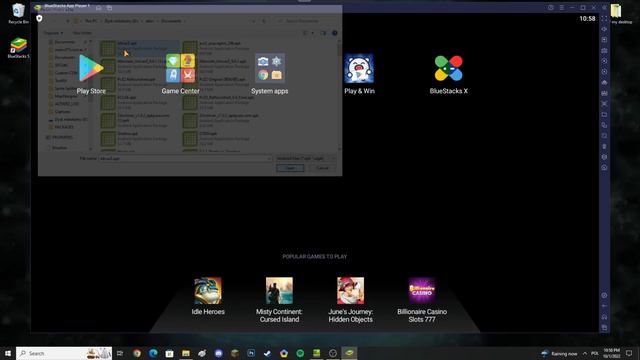
Task: Click the volume icon in BlueStacks sidebar
Action: point(604,29)
